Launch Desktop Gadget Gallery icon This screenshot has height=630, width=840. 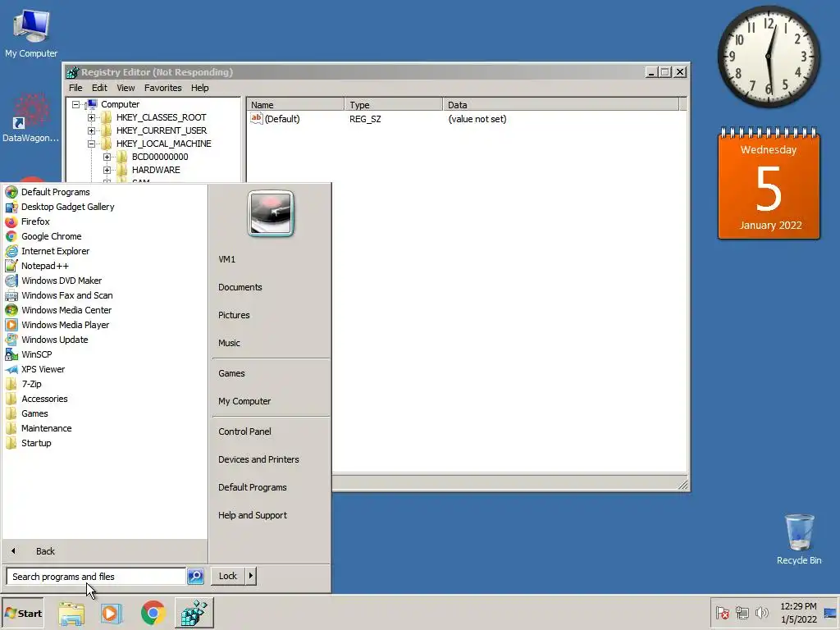[11, 207]
